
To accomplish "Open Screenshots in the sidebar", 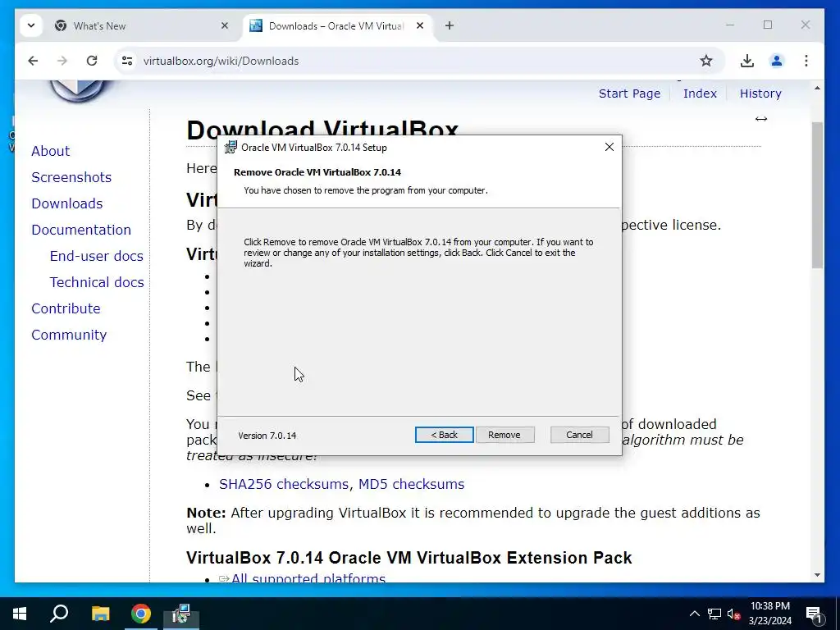I will 71,177.
